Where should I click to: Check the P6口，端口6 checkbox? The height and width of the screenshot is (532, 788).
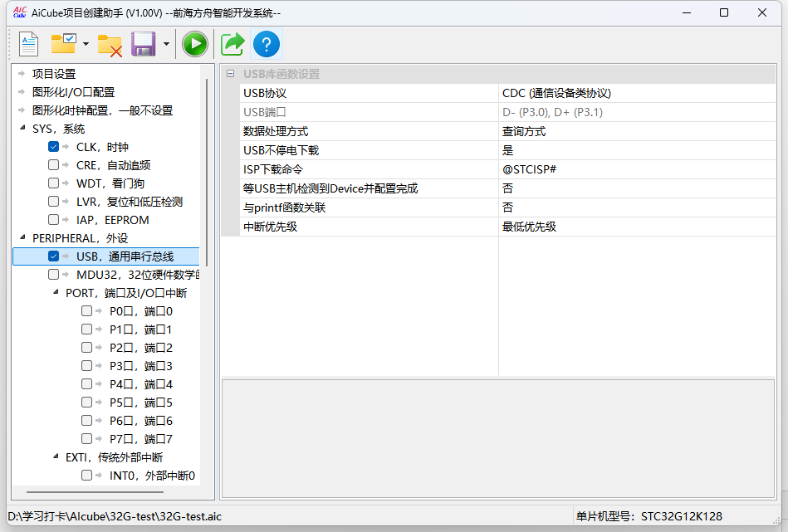coord(86,421)
